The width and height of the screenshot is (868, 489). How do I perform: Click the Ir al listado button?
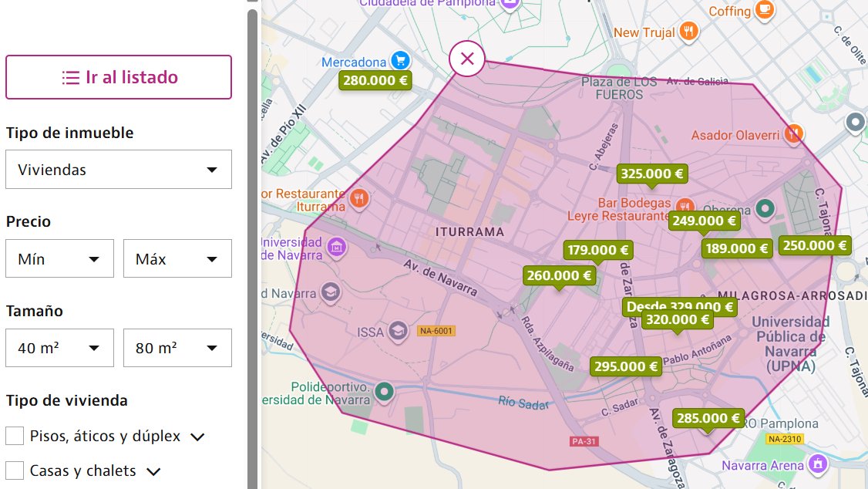coord(119,77)
